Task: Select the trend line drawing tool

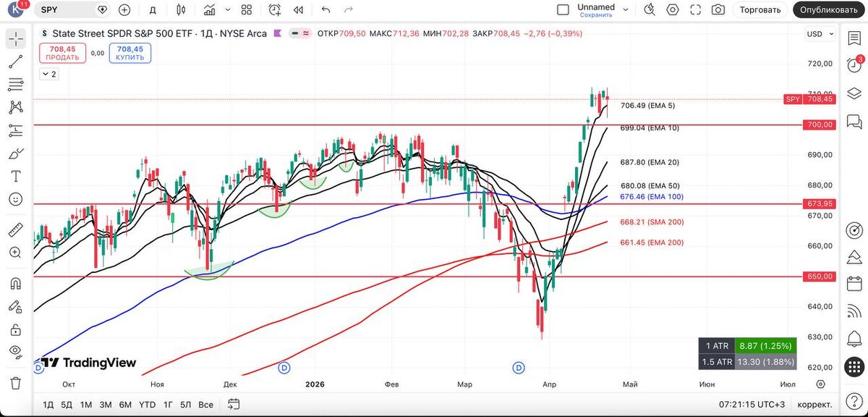Action: pyautogui.click(x=16, y=62)
